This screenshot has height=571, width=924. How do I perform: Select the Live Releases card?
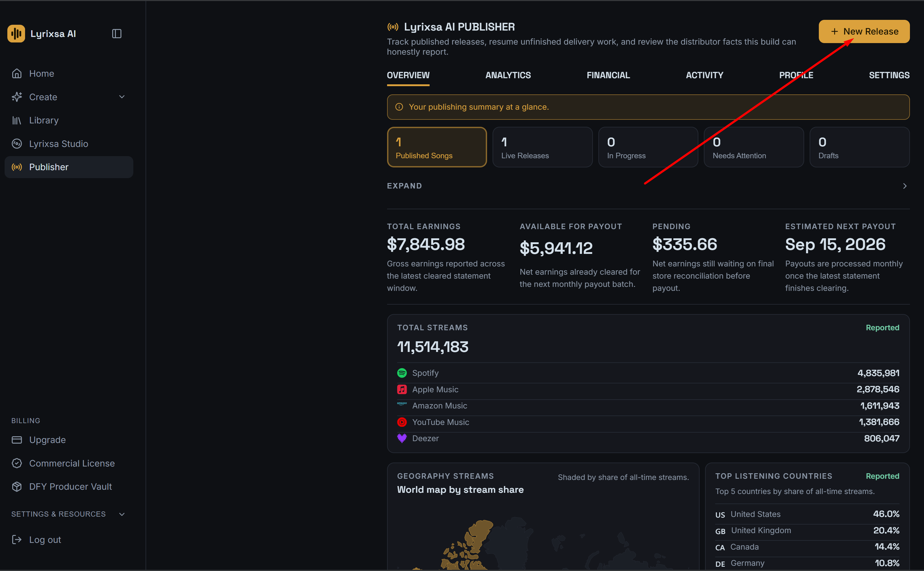(x=542, y=147)
